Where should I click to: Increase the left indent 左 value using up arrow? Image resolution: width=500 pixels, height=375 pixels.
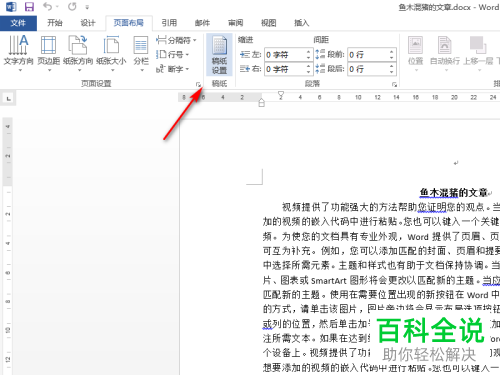[309, 52]
